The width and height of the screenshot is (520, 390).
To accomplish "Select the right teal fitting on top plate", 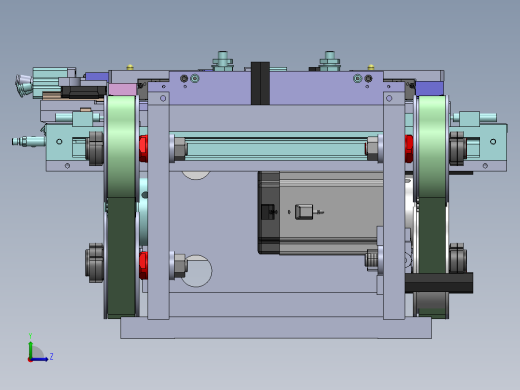I will [330, 61].
